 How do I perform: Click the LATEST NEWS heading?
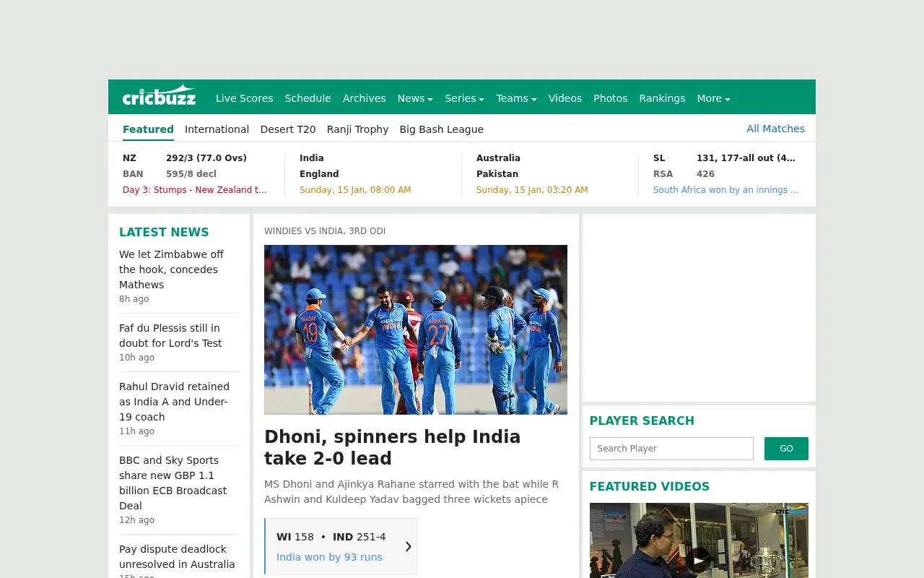(164, 232)
